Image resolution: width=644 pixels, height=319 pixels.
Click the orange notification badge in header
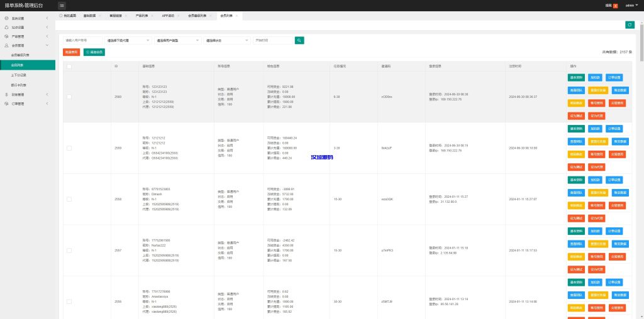click(615, 5)
